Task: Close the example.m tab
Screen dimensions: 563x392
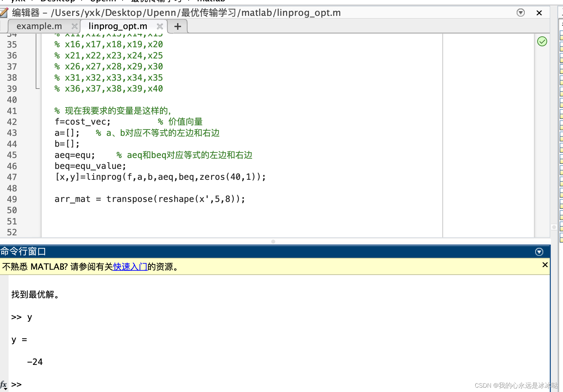Action: point(75,26)
